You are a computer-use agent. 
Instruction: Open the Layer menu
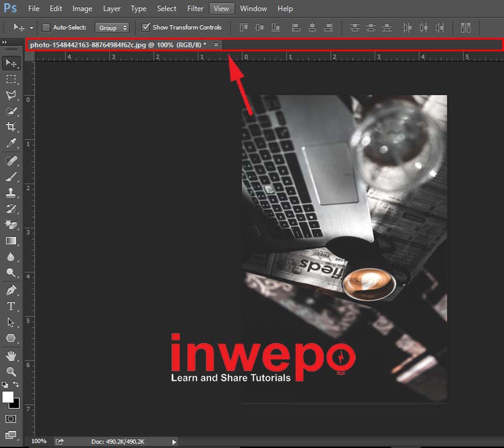(111, 9)
